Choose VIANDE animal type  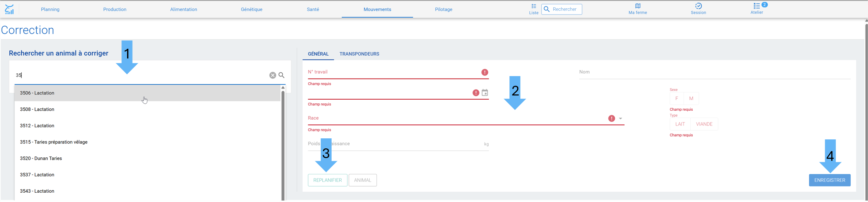pyautogui.click(x=704, y=124)
